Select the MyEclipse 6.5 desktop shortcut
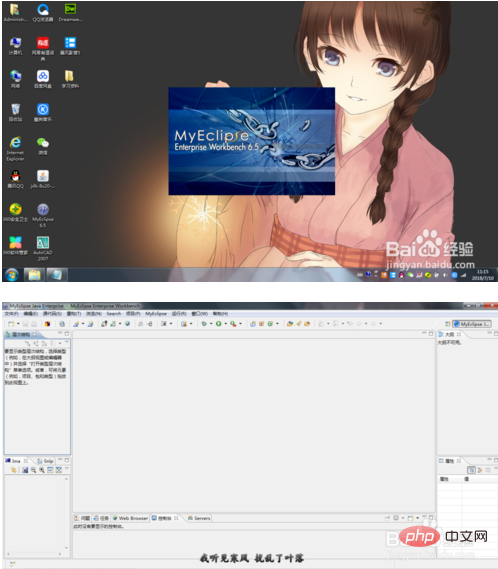 43,215
